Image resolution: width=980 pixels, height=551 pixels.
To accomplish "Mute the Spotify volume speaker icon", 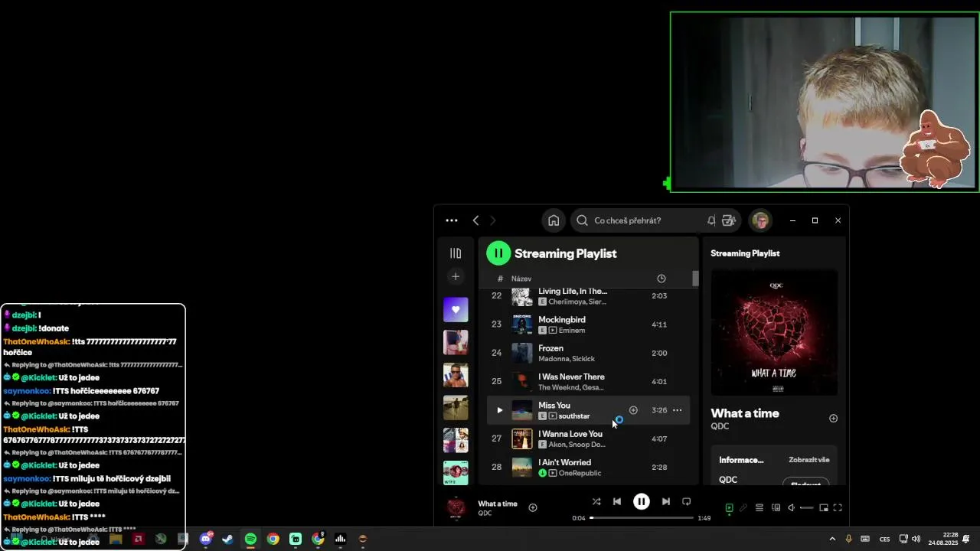I will (x=791, y=507).
